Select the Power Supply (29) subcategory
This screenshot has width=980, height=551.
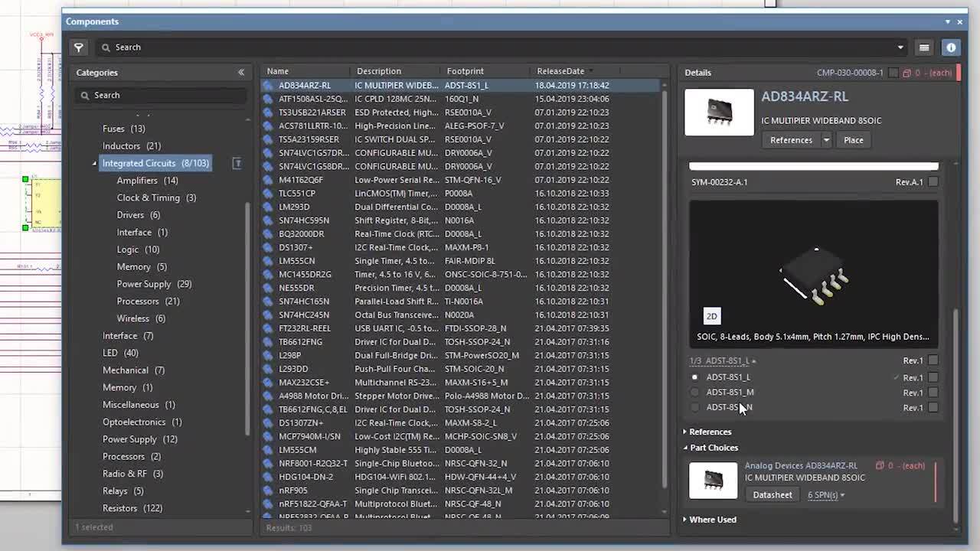(154, 284)
